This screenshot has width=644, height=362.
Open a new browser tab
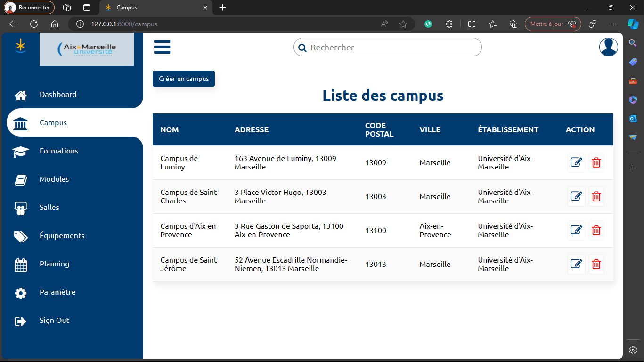point(223,8)
